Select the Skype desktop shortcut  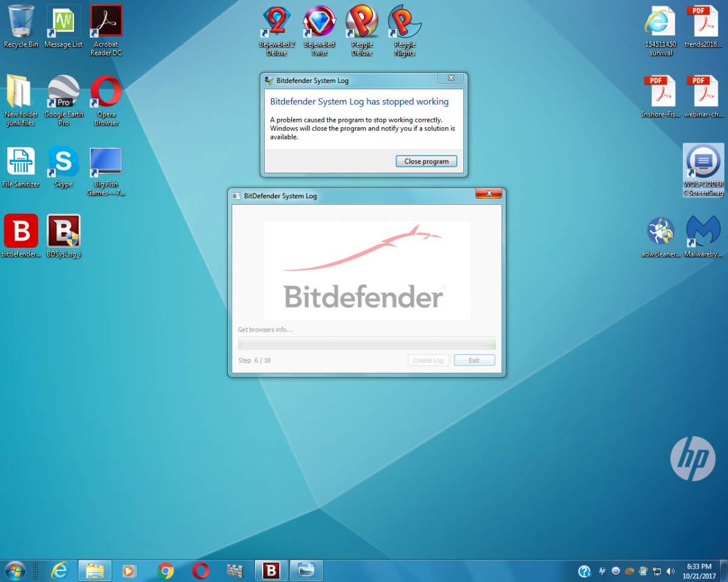(63, 167)
